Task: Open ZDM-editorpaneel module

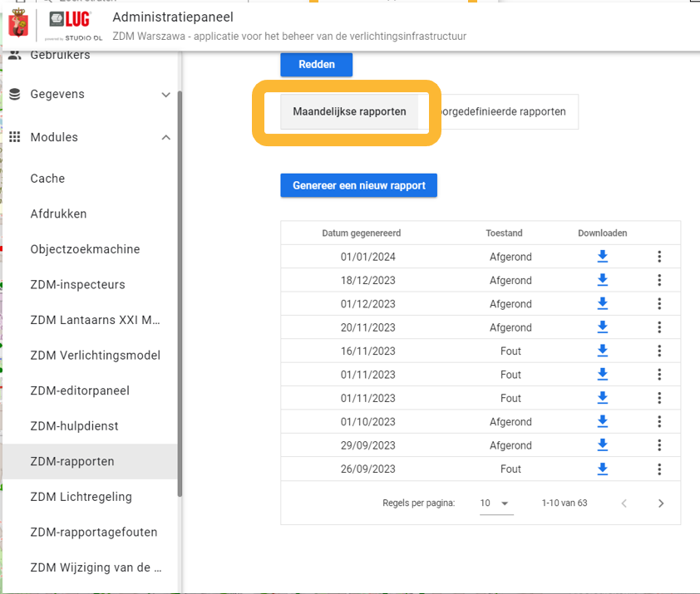Action: 80,390
